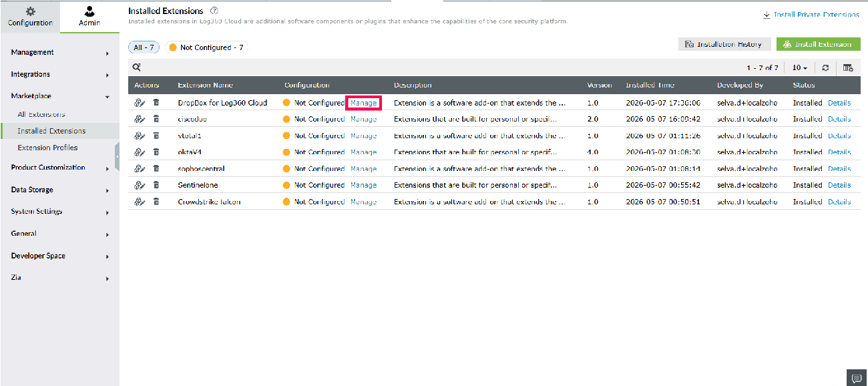Sort by Extension Name column header
Image resolution: width=868 pixels, height=386 pixels.
pos(204,85)
